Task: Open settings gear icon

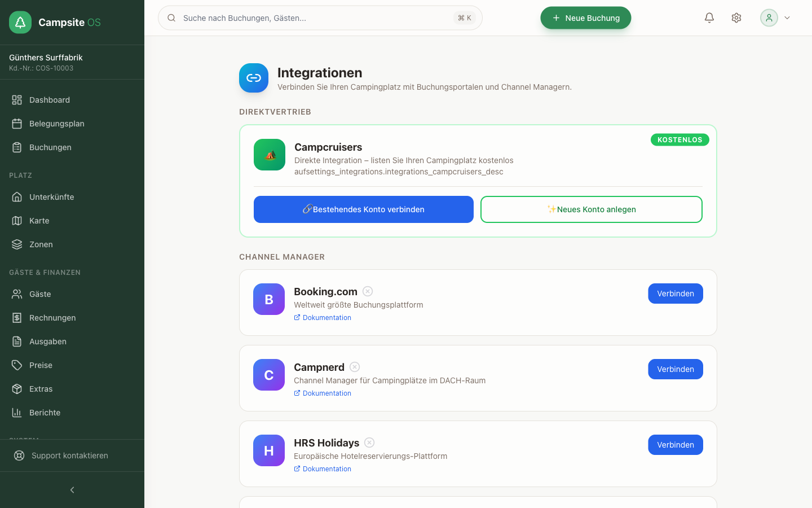Action: tap(736, 18)
